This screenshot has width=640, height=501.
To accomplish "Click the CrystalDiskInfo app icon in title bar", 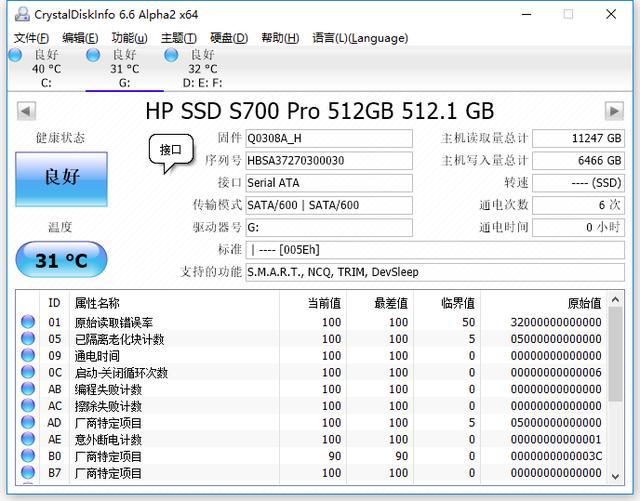I will point(18,14).
